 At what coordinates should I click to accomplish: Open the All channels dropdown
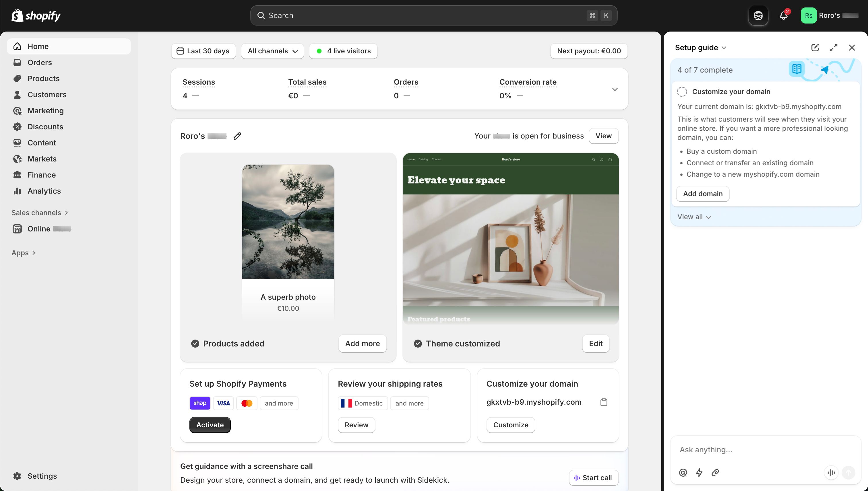coord(272,51)
